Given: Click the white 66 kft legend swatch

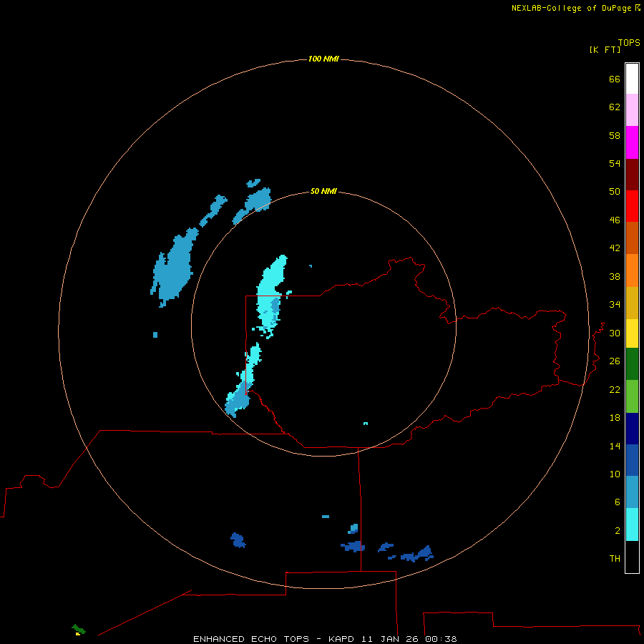Looking at the screenshot, I should [x=632, y=79].
